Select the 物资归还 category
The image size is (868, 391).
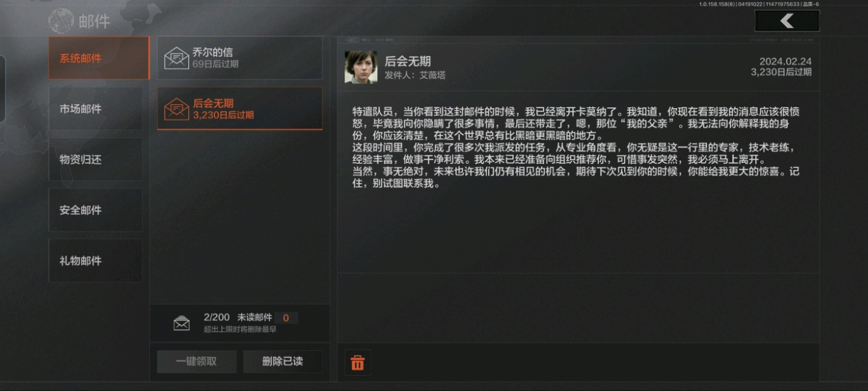coord(95,159)
